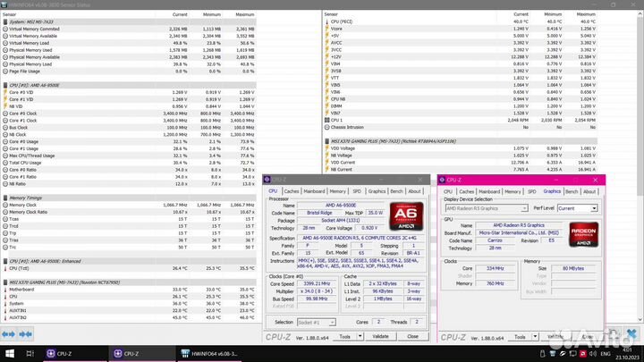Click the thermometer icon beside Motherboard temperature row
Image resolution: width=644 pixels, height=362 pixels.
pos(5,290)
